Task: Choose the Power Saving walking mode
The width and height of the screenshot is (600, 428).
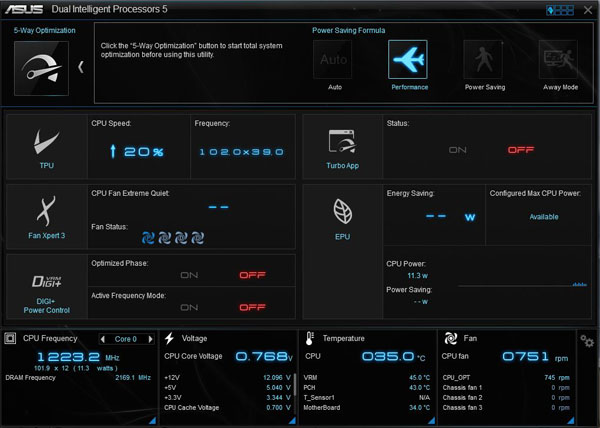Action: point(484,61)
